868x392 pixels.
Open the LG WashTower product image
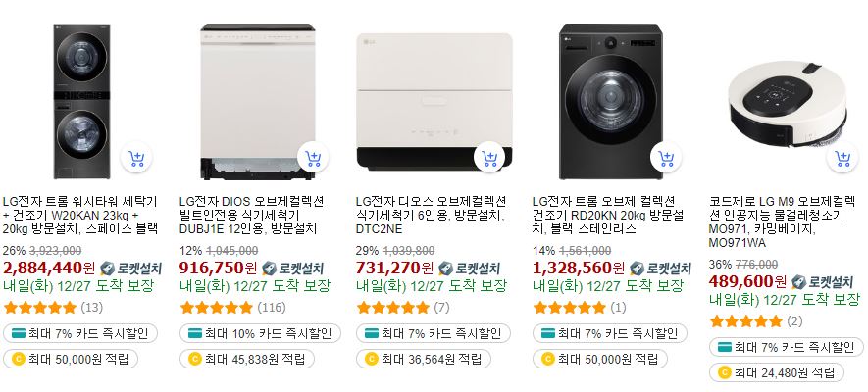(x=81, y=102)
